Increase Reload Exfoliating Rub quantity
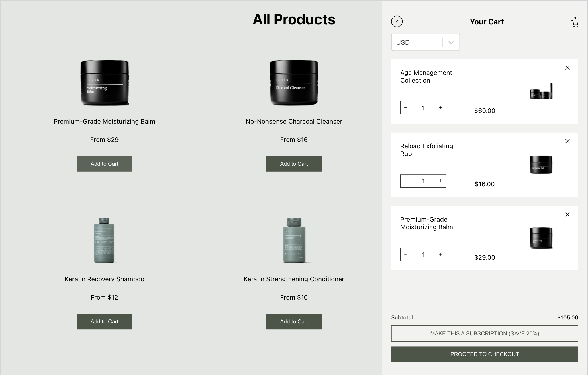 (441, 181)
